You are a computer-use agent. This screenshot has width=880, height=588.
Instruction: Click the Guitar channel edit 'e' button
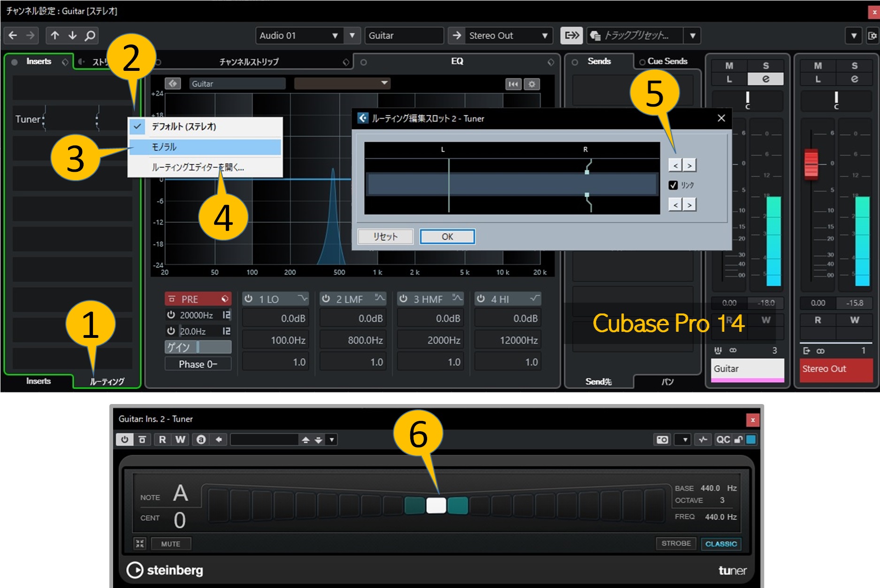coord(765,79)
